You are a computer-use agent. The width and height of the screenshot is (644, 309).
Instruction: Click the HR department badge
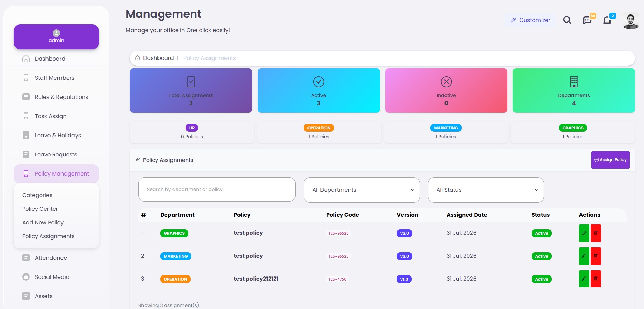[x=192, y=128]
